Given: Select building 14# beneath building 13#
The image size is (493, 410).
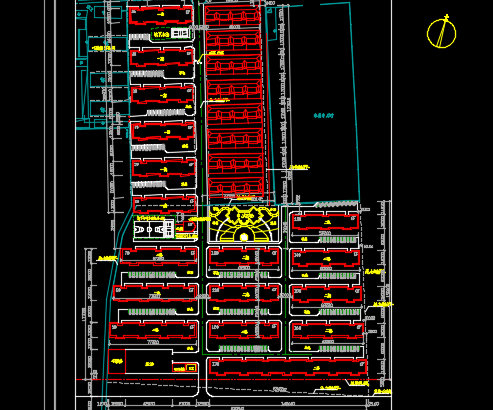Looking at the screenshot, I should tap(326, 258).
